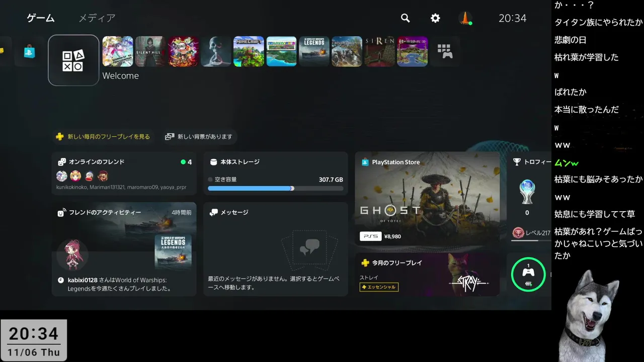This screenshot has width=644, height=362.
Task: Click the 4時間前 timestamp
Action: pyautogui.click(x=181, y=213)
